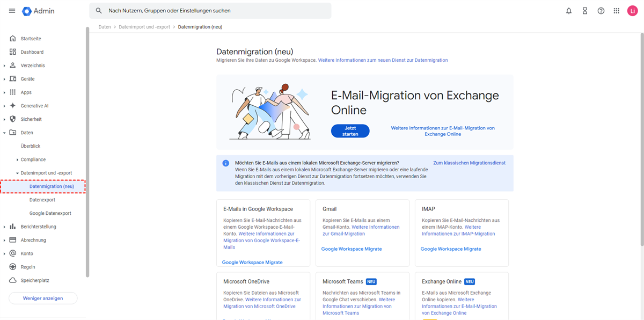Click the Abrechnung card icon
This screenshot has height=320, width=644.
(x=13, y=240)
